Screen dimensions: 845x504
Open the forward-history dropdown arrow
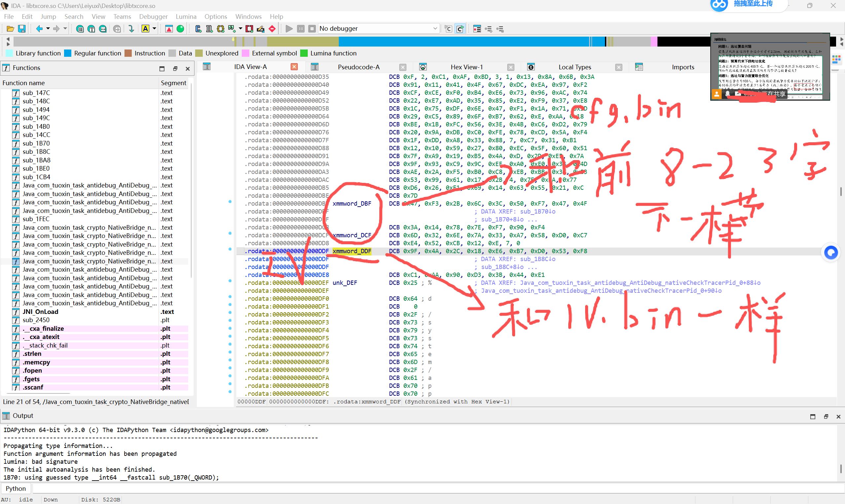point(65,29)
